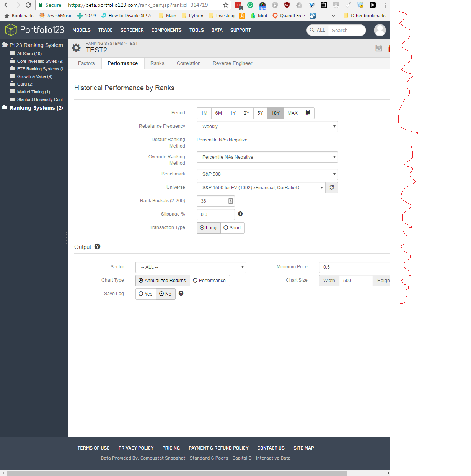Open the user profile avatar
The width and height of the screenshot is (471, 476).
380,30
